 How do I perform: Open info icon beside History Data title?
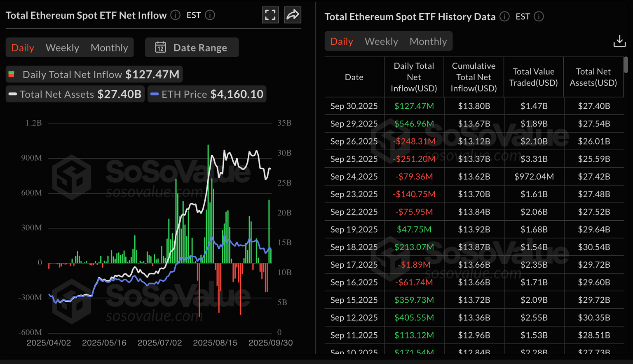click(x=504, y=16)
